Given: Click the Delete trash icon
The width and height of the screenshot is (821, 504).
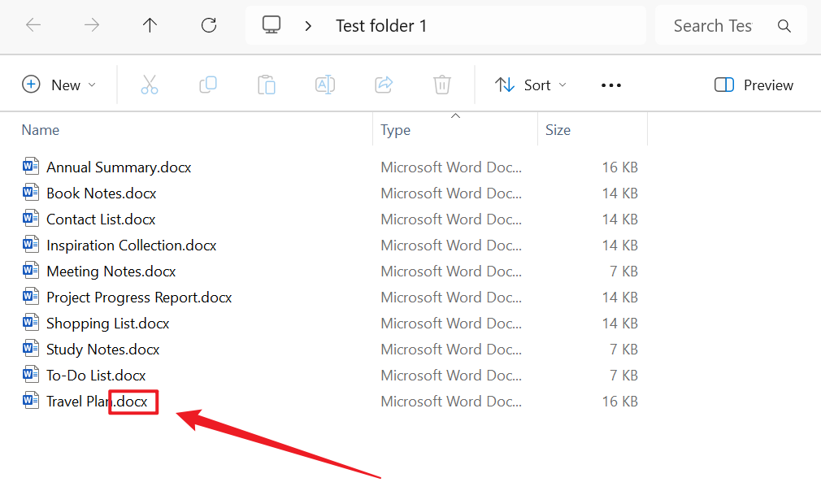Looking at the screenshot, I should [442, 85].
